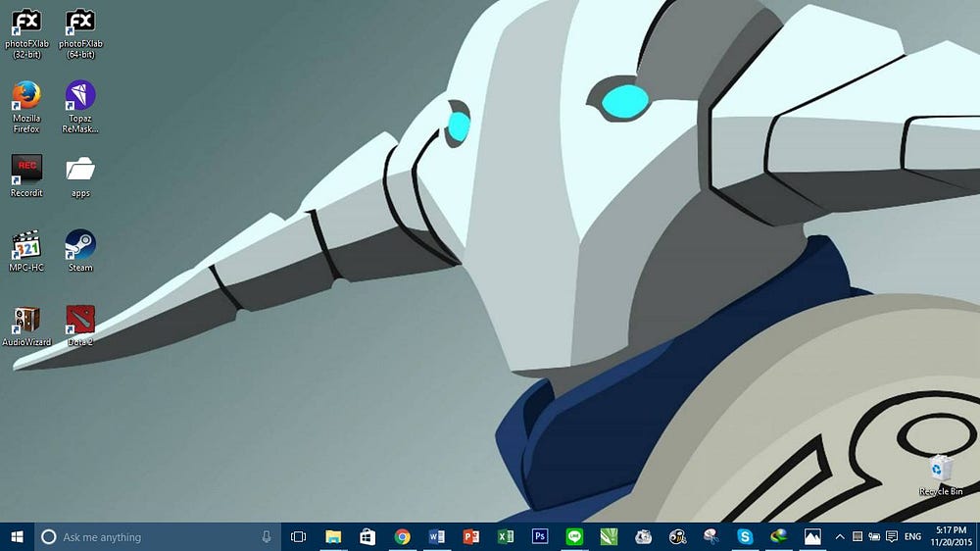Viewport: 980px width, 551px height.
Task: Select the MPC-HC desktop shortcut
Action: (26, 251)
